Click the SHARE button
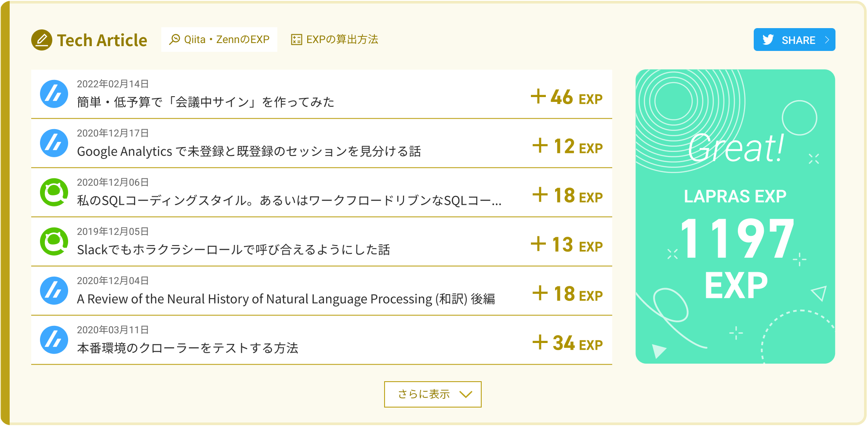Screen dimensions: 868x426 tap(794, 40)
